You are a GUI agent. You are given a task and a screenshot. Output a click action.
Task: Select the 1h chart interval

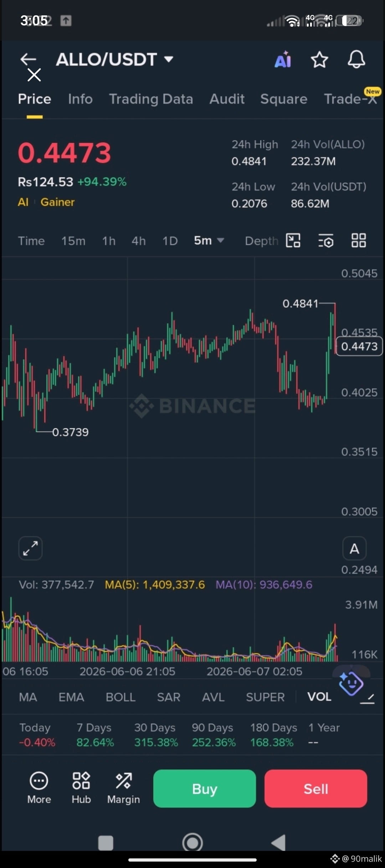pyautogui.click(x=109, y=241)
